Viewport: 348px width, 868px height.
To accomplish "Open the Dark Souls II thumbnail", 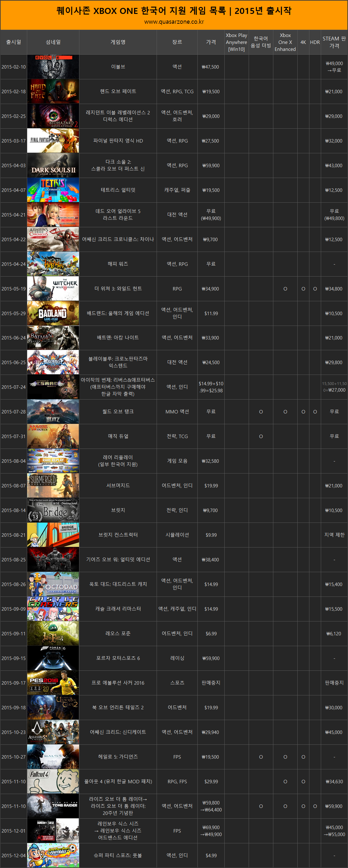I will coord(53,165).
